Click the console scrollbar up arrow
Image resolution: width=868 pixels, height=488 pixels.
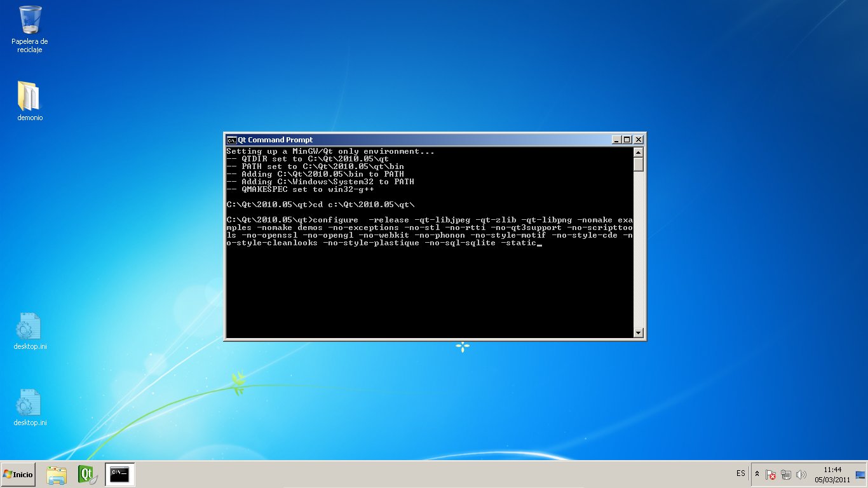coord(639,152)
